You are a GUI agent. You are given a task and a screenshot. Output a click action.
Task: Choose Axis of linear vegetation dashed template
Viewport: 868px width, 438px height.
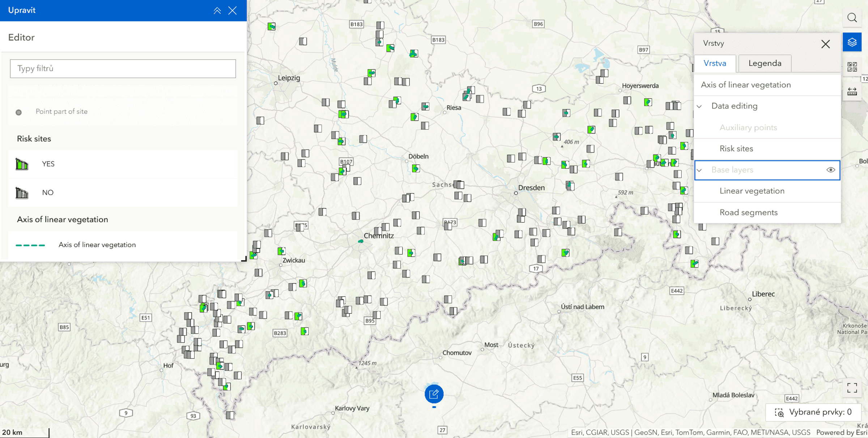[x=123, y=245]
